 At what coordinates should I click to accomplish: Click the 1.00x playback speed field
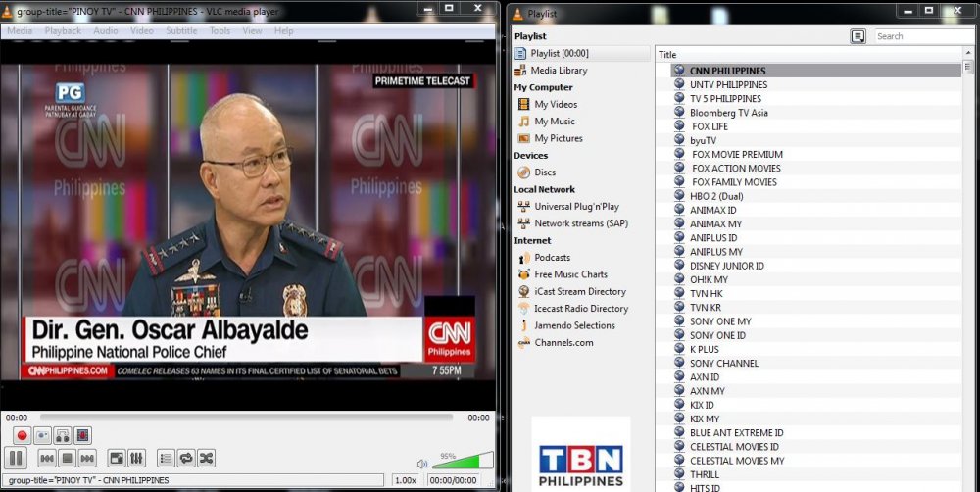(x=406, y=480)
